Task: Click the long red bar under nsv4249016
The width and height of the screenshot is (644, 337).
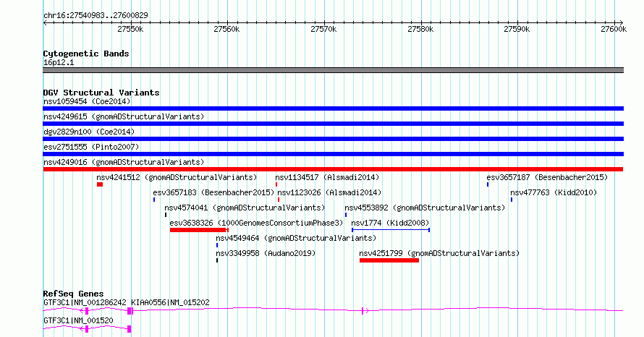Action: tap(333, 169)
